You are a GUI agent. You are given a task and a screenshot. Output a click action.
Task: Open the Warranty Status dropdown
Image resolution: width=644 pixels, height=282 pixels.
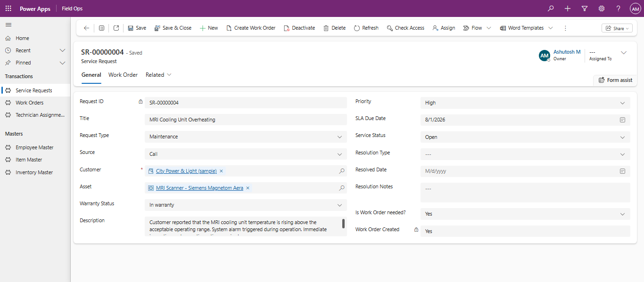click(x=246, y=205)
